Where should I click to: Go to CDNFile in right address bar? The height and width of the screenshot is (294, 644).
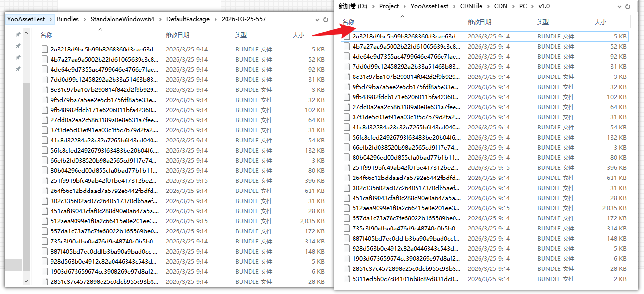[470, 6]
